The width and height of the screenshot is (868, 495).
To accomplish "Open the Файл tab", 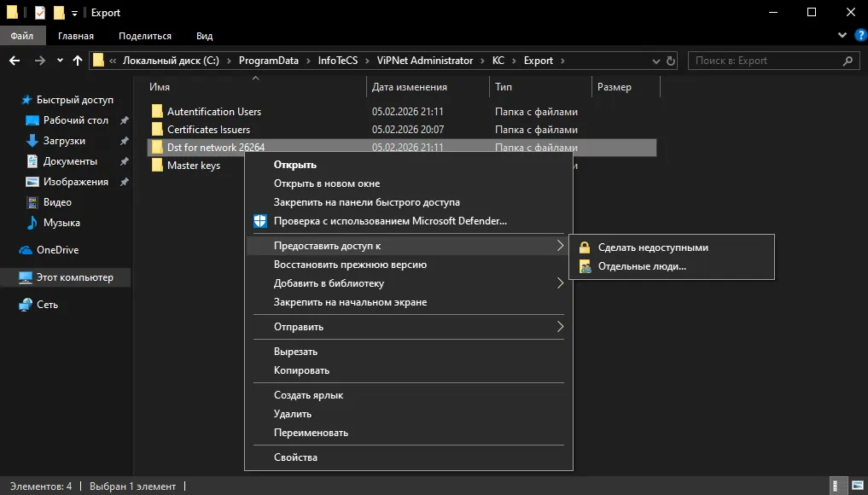I will 22,36.
